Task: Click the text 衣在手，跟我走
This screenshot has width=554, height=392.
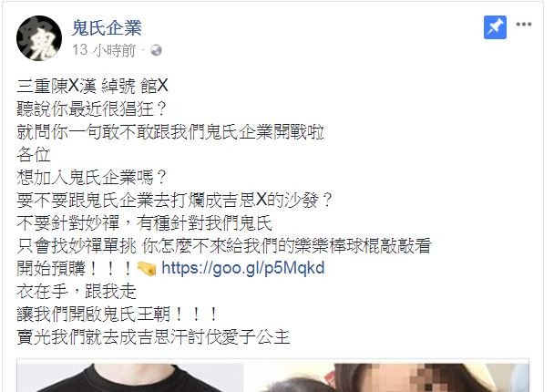Action: click(77, 292)
